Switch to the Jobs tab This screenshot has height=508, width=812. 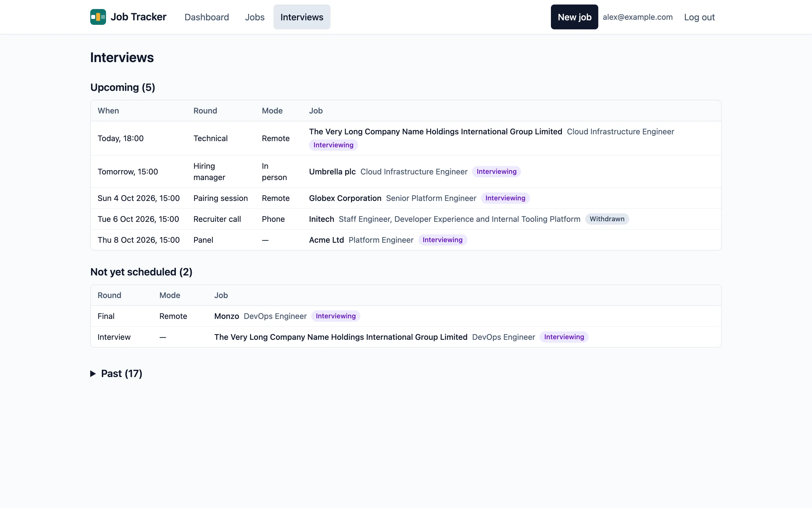255,17
